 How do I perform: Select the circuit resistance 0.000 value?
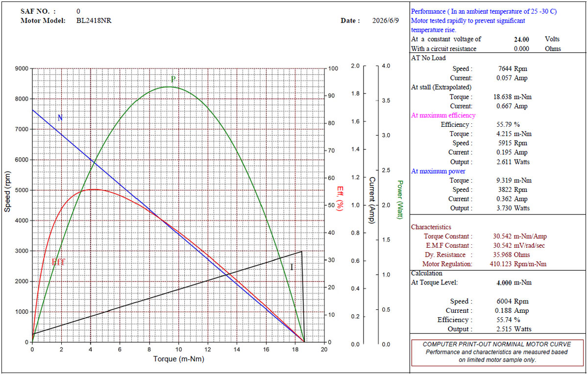click(521, 48)
